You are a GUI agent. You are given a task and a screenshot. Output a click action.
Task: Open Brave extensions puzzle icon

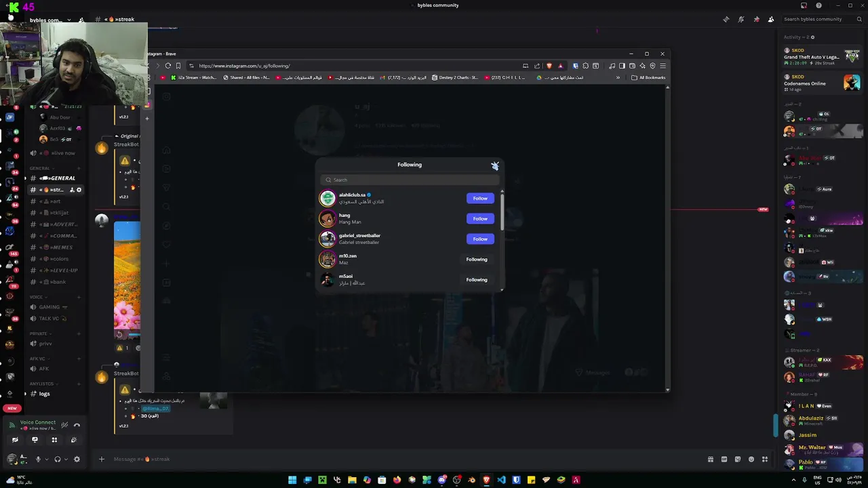[586, 66]
